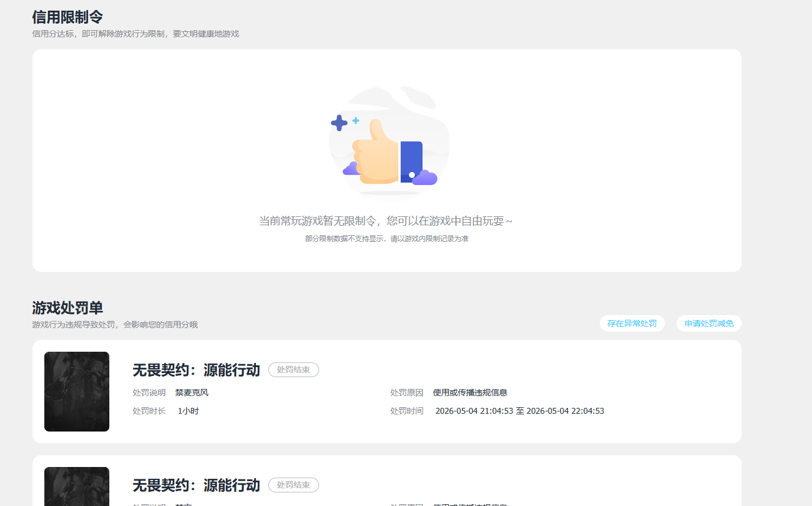Click the 处罚说明 label in the first card
Viewport: 812px width, 506px height.
(x=149, y=393)
